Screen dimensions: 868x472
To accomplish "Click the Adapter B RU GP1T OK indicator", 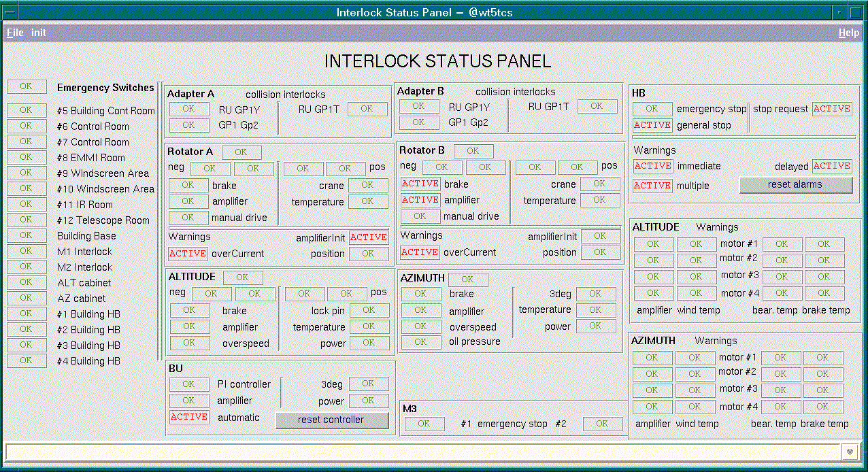I will point(597,106).
